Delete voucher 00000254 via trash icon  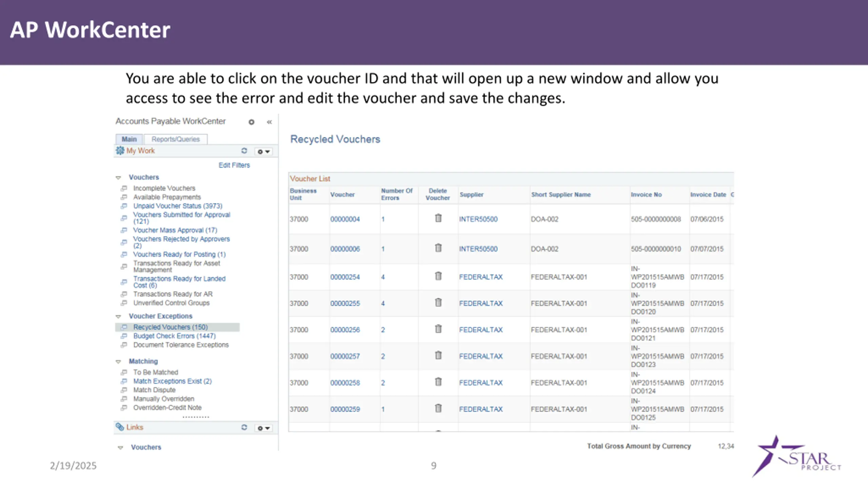(438, 276)
